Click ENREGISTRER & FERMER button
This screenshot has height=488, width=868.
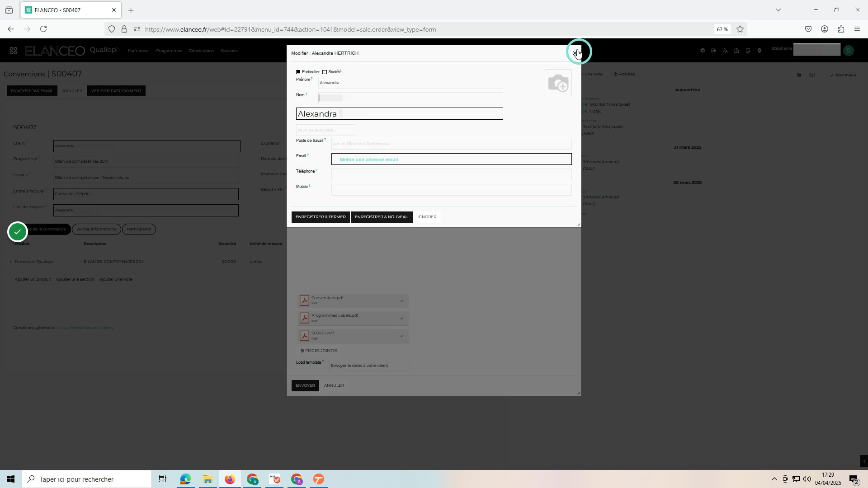coord(321,217)
